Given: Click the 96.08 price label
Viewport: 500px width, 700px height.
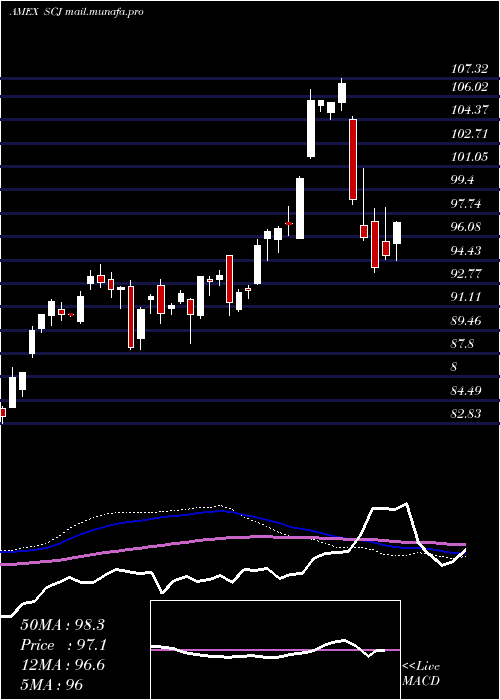Looking at the screenshot, I should click(x=466, y=227).
